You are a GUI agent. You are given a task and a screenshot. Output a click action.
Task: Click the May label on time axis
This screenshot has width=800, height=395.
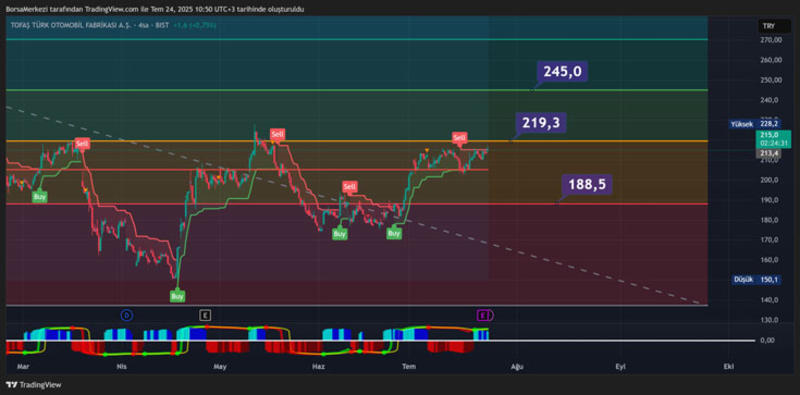pyautogui.click(x=220, y=366)
